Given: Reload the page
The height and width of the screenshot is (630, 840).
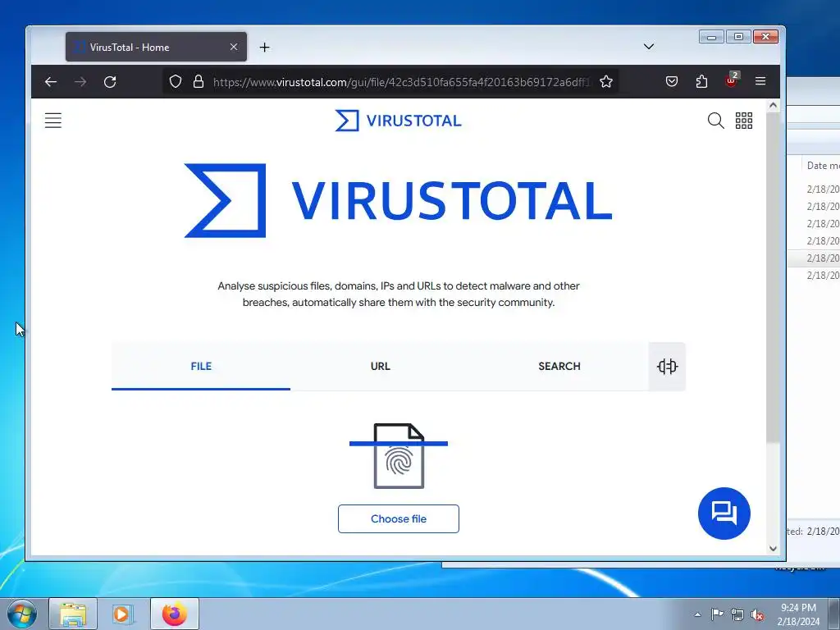Looking at the screenshot, I should tap(110, 81).
